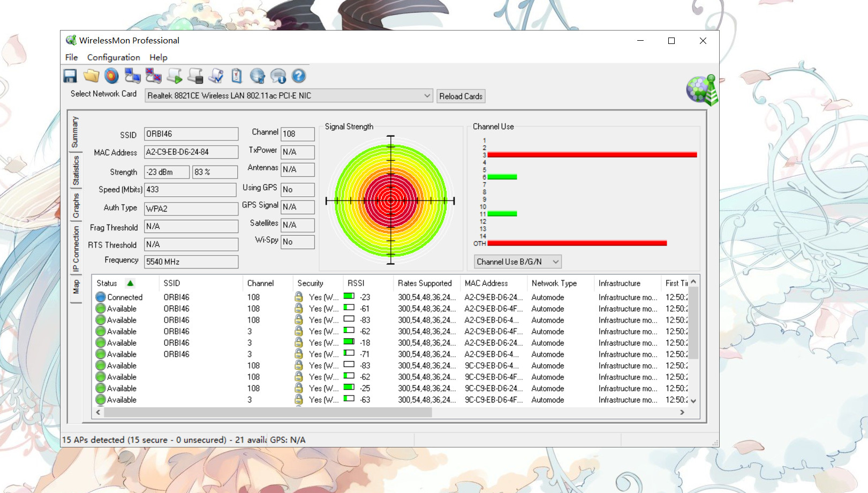868x493 pixels.
Task: Start logging with the green play scroll icon
Action: 174,76
